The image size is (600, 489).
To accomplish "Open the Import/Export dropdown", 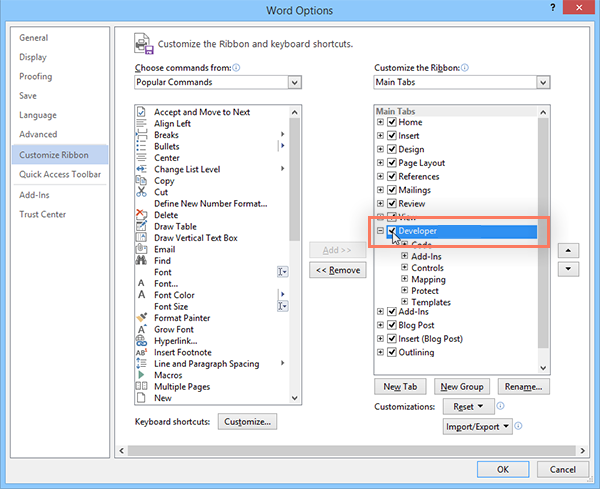I will (x=478, y=427).
